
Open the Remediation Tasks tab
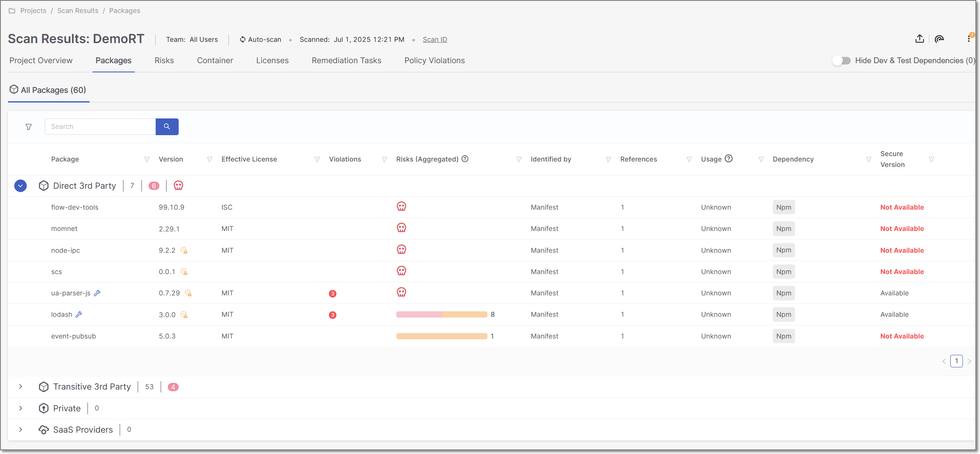pyautogui.click(x=346, y=61)
